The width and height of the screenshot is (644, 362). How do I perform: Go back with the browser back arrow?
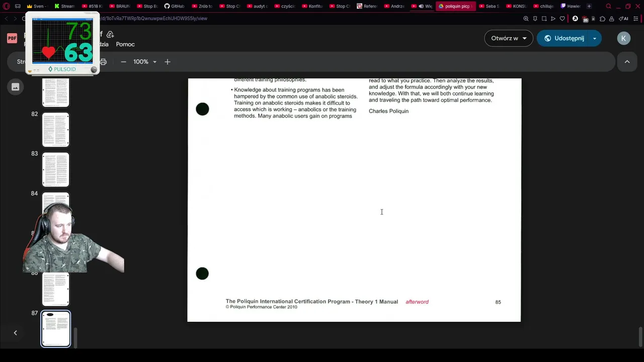coord(6,19)
